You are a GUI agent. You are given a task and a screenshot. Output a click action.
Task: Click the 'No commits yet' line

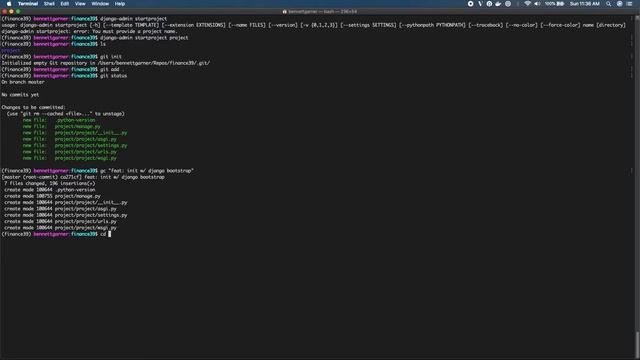point(20,95)
